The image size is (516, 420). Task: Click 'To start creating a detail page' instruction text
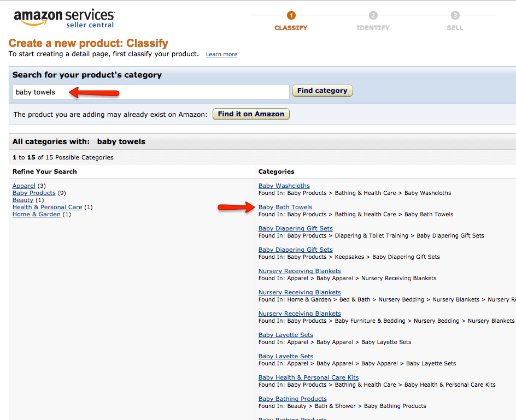tap(104, 54)
